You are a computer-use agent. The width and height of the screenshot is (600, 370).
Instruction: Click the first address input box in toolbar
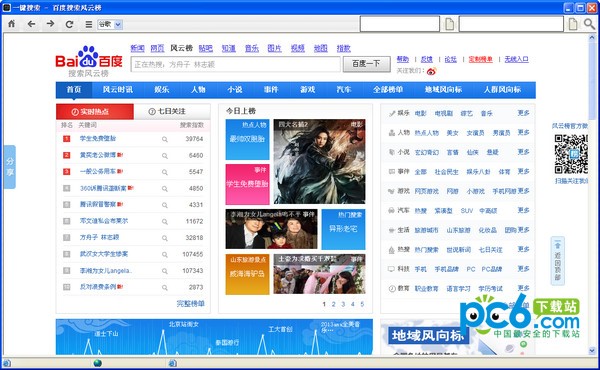399,24
